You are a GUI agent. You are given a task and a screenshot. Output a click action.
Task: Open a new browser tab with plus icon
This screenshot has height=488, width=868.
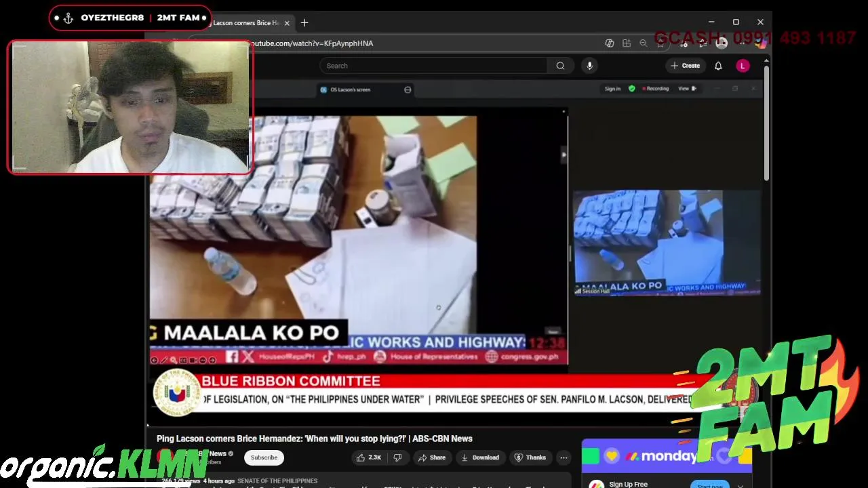304,22
